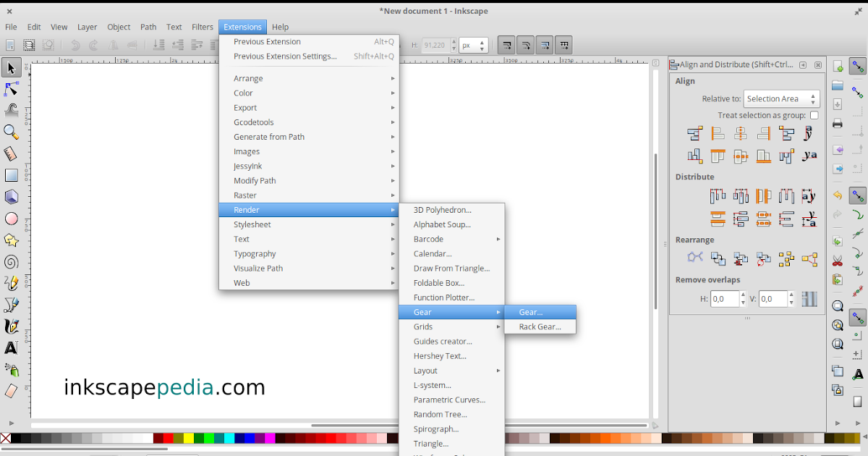
Task: Select the Spray tool
Action: tap(11, 370)
